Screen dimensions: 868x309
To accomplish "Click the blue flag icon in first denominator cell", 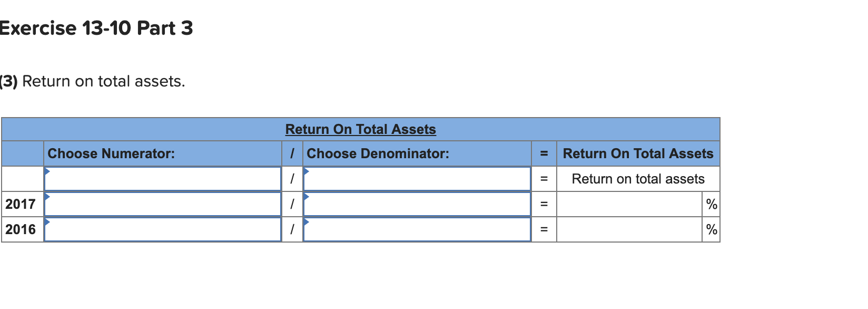I will coord(306,171).
